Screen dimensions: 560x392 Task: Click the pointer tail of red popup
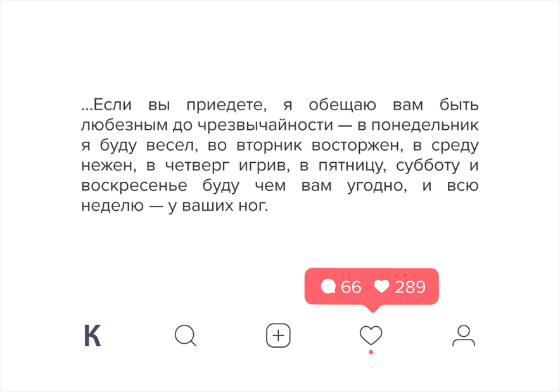point(372,308)
